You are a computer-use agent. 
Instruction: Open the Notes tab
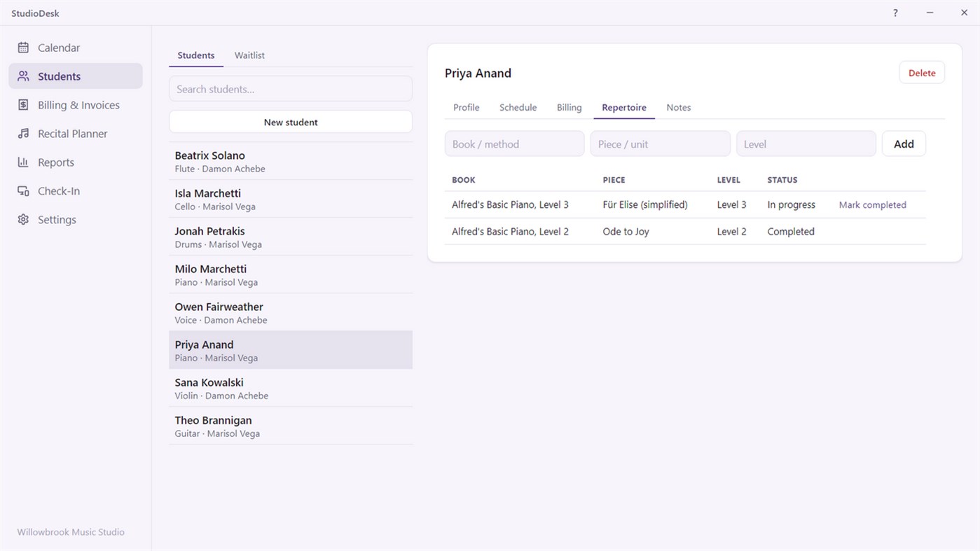679,107
